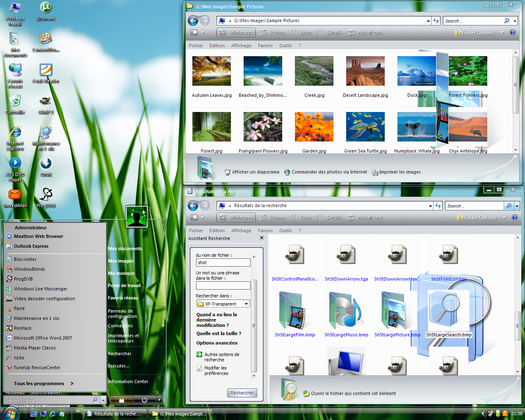Switch Sample Pictures view to Liste
The height and width of the screenshot is (420, 525).
pyautogui.click(x=301, y=32)
